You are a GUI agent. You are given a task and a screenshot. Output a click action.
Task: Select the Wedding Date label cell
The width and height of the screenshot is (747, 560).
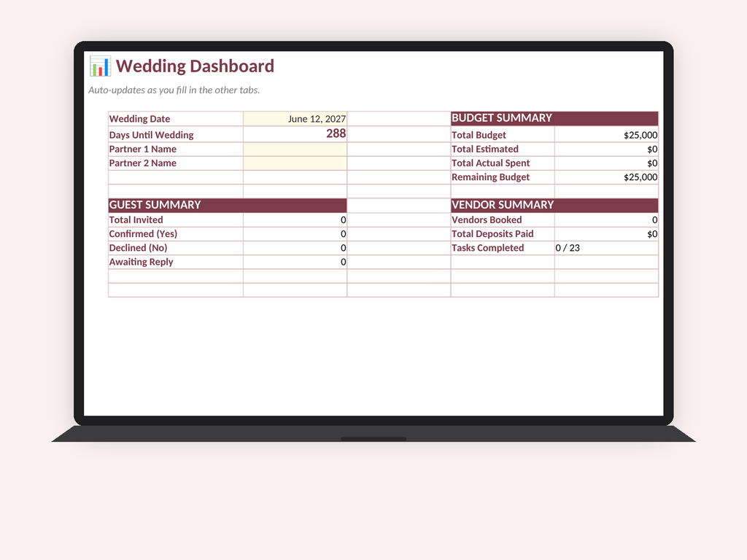(175, 119)
